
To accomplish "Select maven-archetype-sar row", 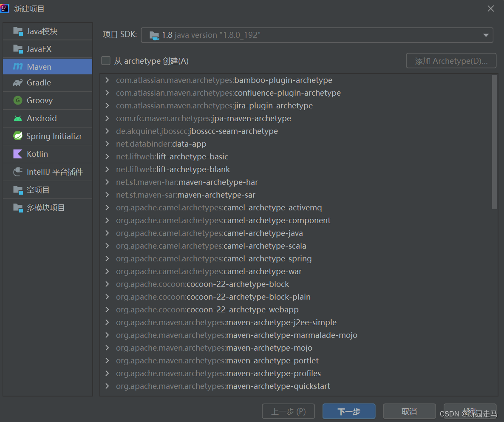I will point(296,195).
